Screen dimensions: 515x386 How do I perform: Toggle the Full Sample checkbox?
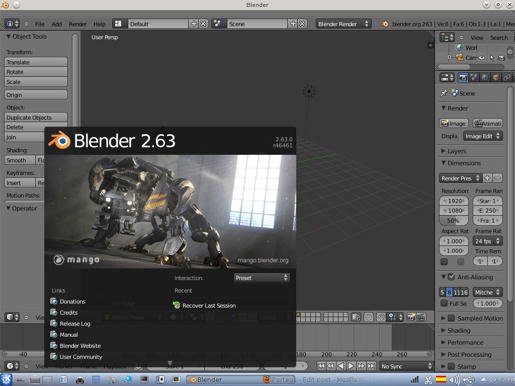[x=444, y=303]
